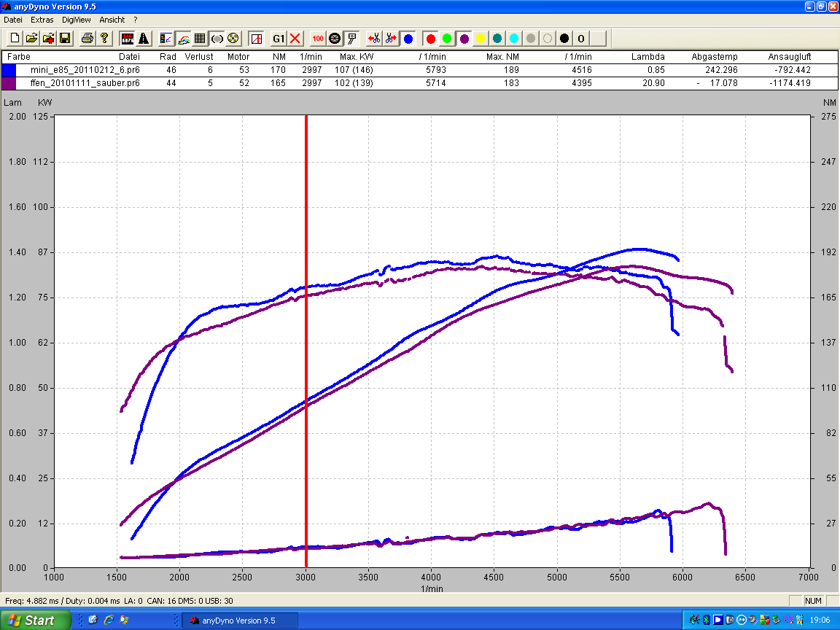Click the printer icon
This screenshot has height=630, width=840.
click(87, 38)
